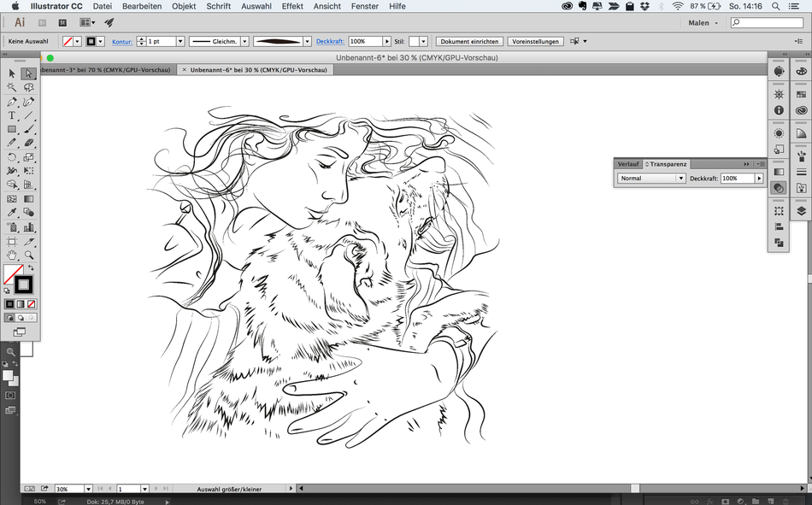Reset to default fill and stroke
812x505 pixels.
7,291
